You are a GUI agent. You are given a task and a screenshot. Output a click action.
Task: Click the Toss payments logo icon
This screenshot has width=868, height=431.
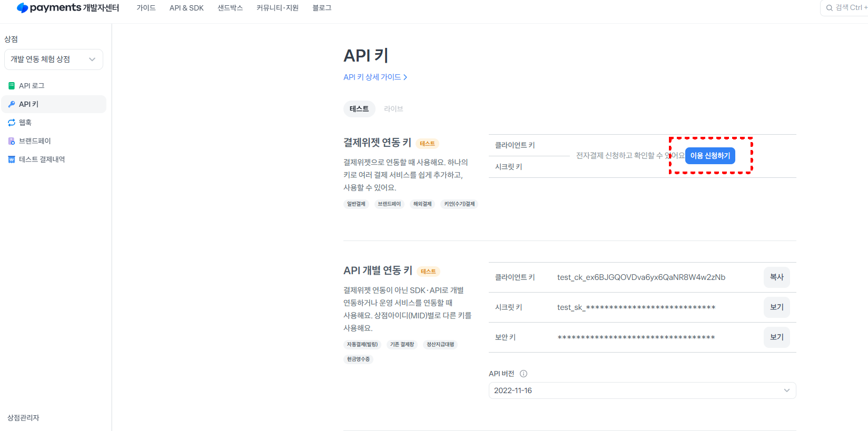tap(22, 8)
